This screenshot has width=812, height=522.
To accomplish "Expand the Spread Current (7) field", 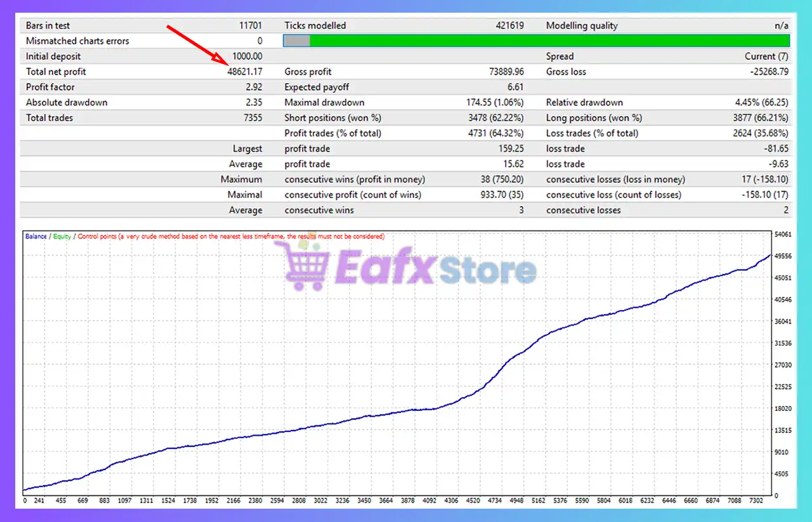I will 769,56.
